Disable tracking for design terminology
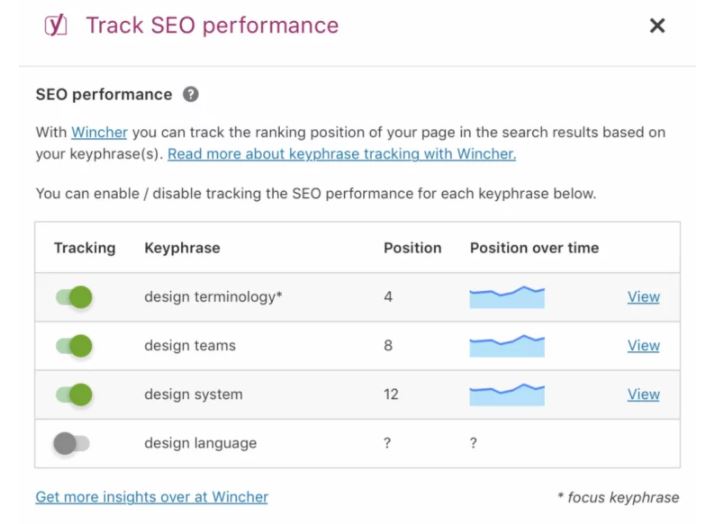 pyautogui.click(x=74, y=297)
